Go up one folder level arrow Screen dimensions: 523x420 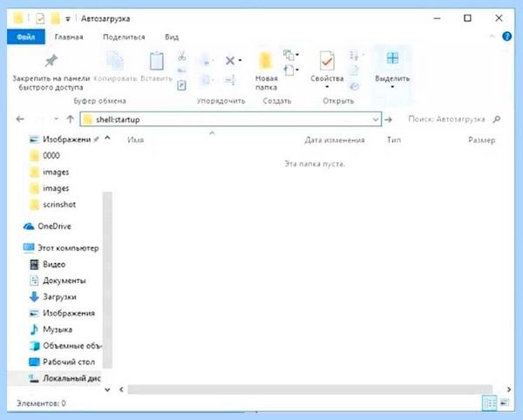(x=70, y=119)
